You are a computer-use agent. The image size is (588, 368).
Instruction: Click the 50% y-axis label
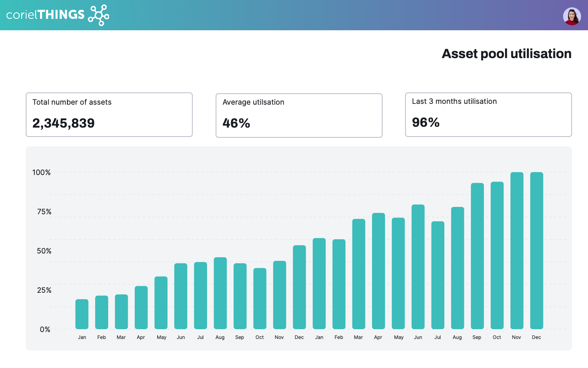44,251
